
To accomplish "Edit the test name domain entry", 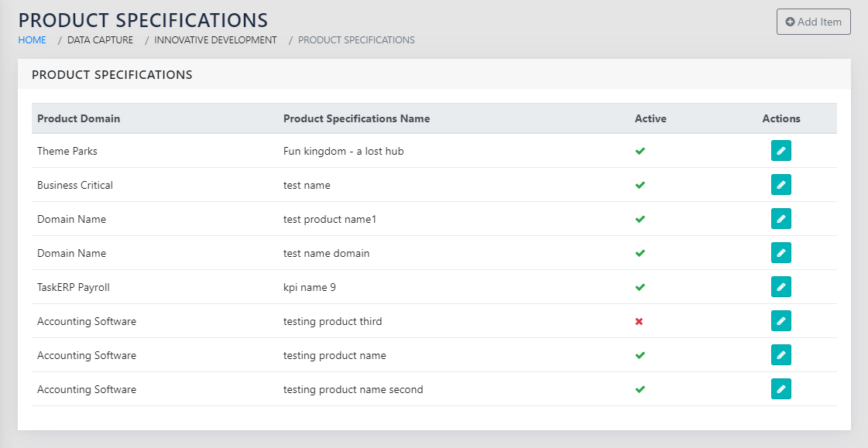I will [x=781, y=253].
